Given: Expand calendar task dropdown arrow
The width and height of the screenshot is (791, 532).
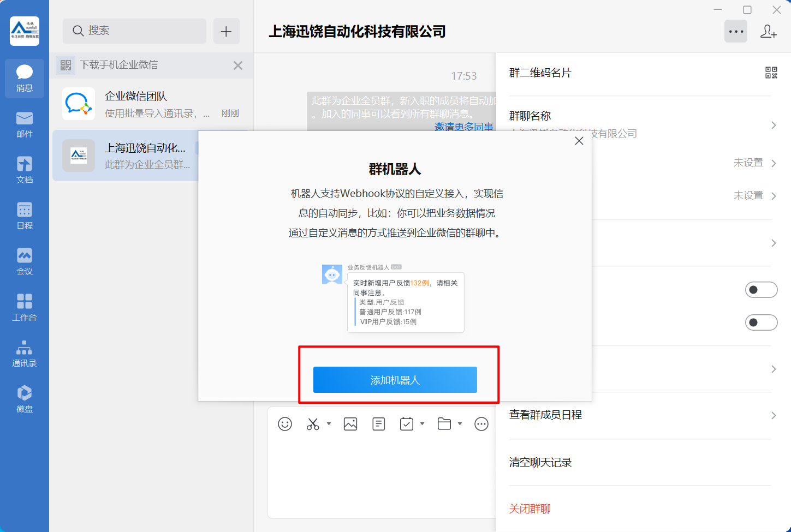Looking at the screenshot, I should 422,423.
